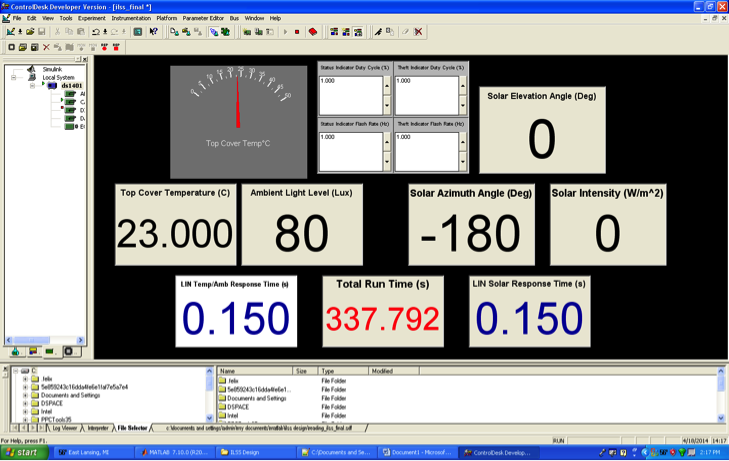Click the file tree scrollbar down arrow
The height and width of the screenshot is (461, 729).
(x=209, y=418)
